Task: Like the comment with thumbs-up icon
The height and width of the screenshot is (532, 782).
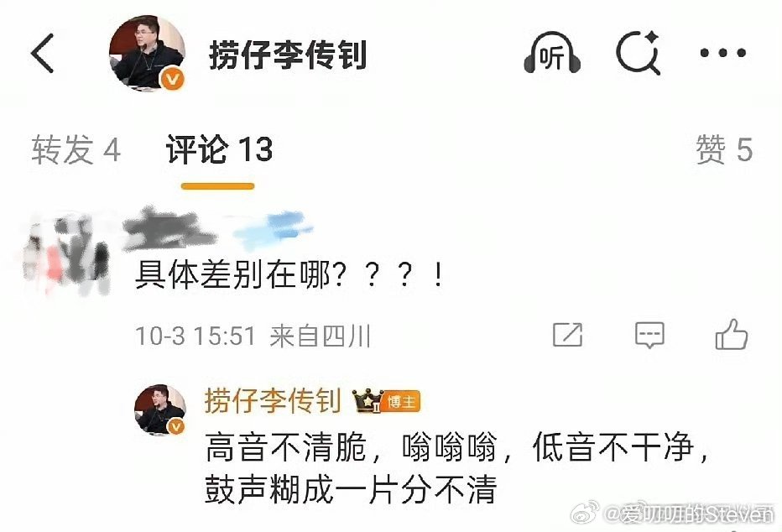Action: (x=731, y=334)
